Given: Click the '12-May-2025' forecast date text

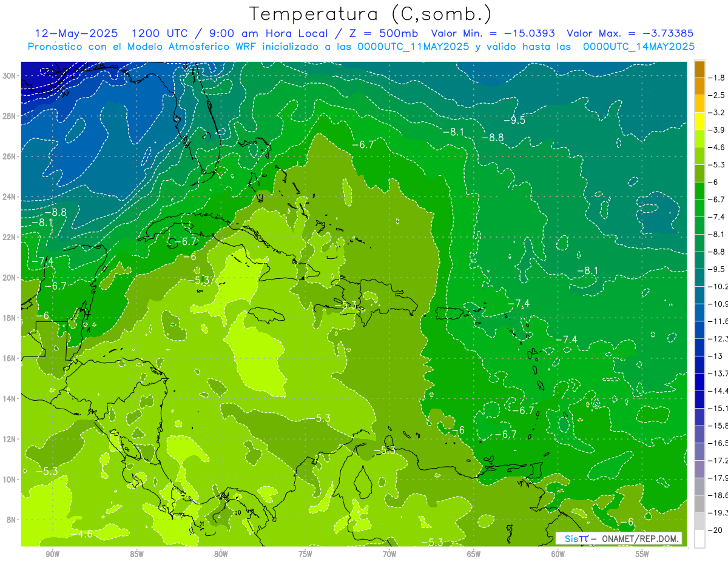Looking at the screenshot, I should [x=75, y=33].
